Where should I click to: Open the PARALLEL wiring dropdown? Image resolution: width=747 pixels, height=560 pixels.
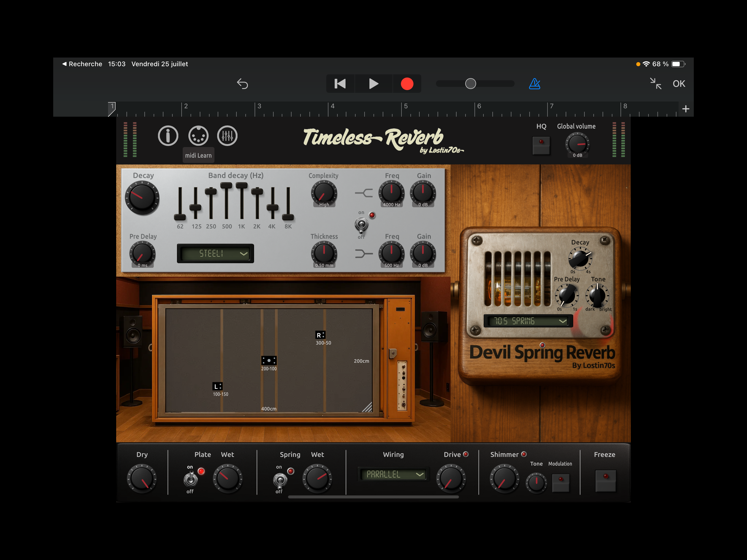(x=393, y=474)
